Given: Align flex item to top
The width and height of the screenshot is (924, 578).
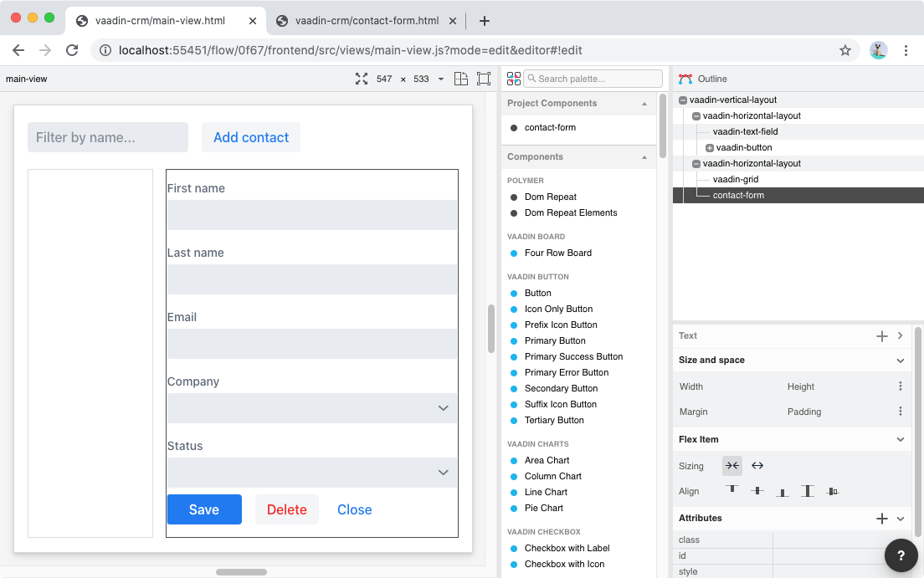Looking at the screenshot, I should pos(732,491).
